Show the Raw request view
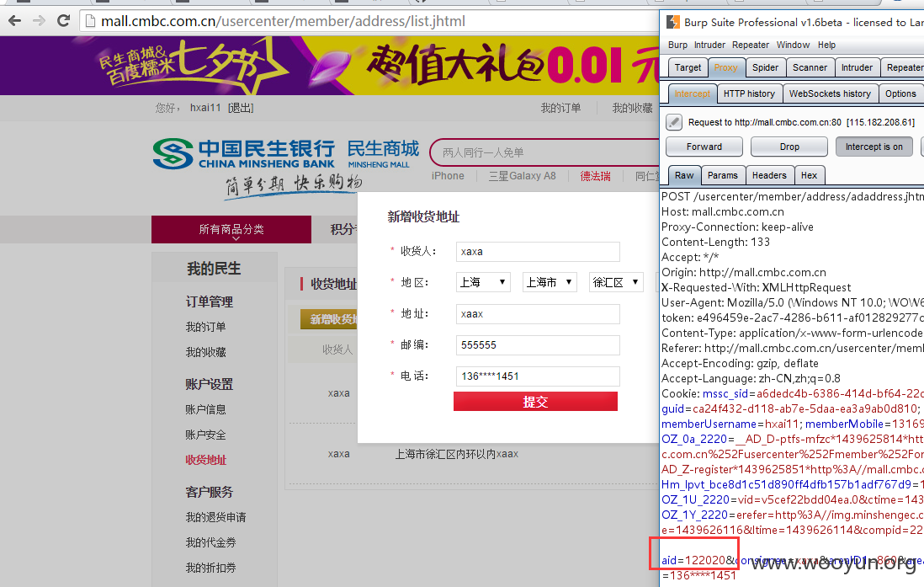Screen dimensions: 924x587 pyautogui.click(x=684, y=175)
